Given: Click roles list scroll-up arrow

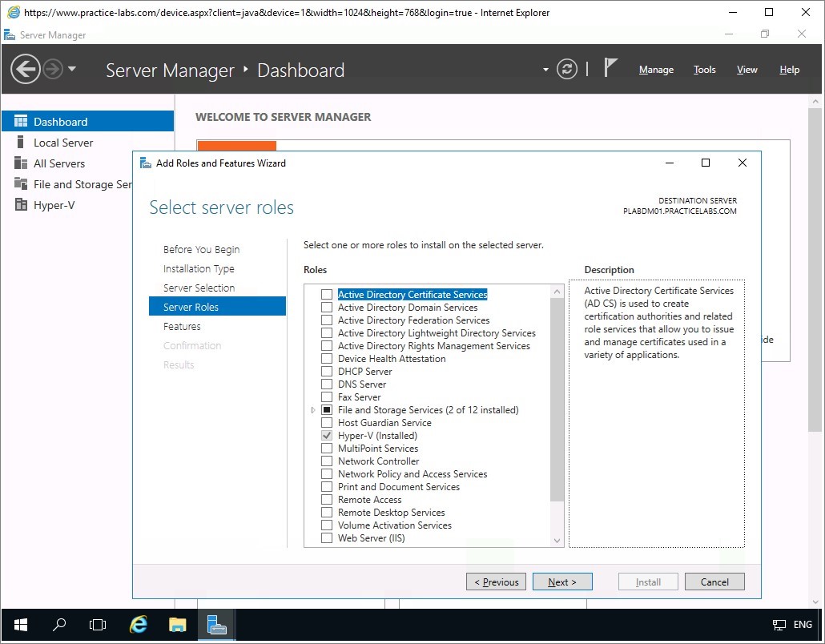Looking at the screenshot, I should pos(557,292).
